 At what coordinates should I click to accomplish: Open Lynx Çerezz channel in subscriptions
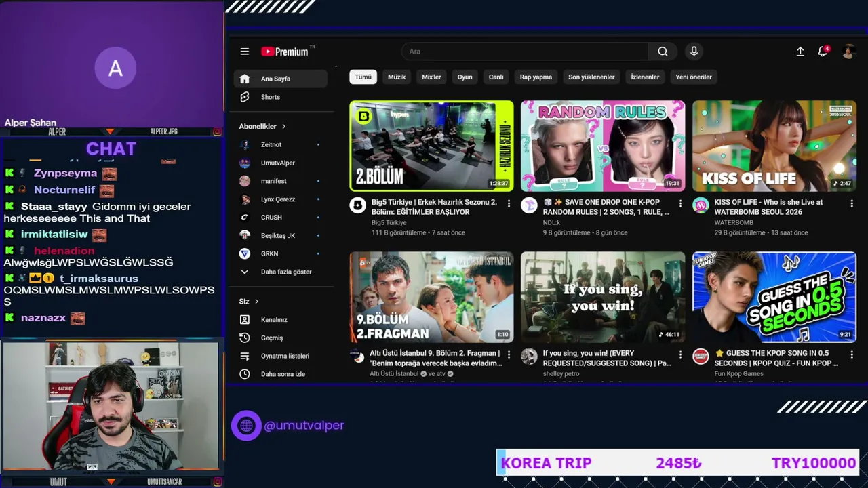coord(280,199)
